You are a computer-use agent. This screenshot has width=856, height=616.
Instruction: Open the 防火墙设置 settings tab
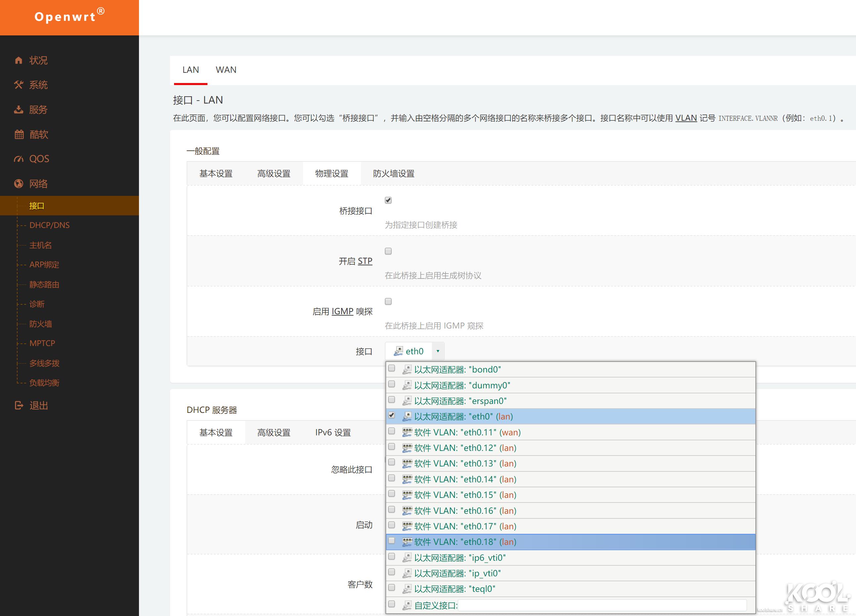(x=394, y=173)
